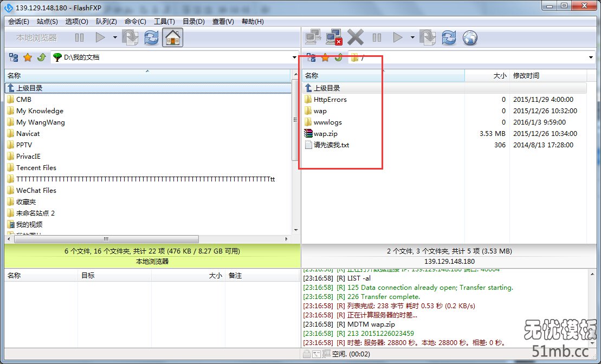Select the PPTV folder
This screenshot has width=601, height=364.
pyautogui.click(x=20, y=145)
